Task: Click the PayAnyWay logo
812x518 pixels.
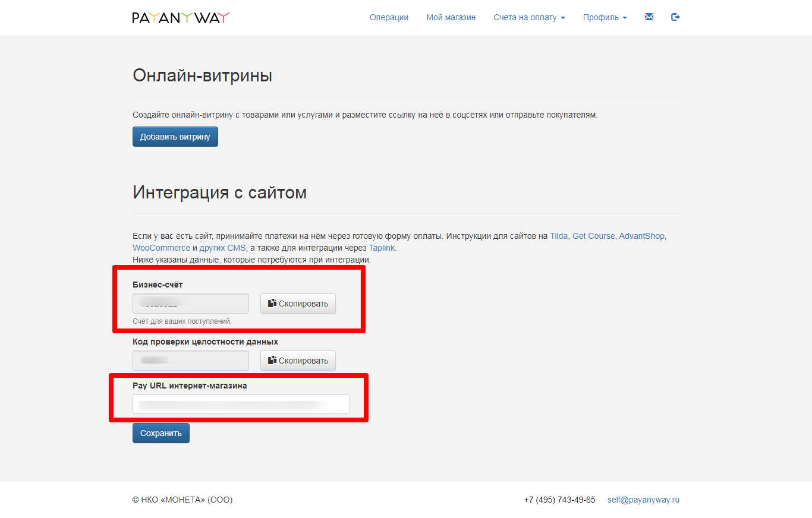Action: click(180, 17)
